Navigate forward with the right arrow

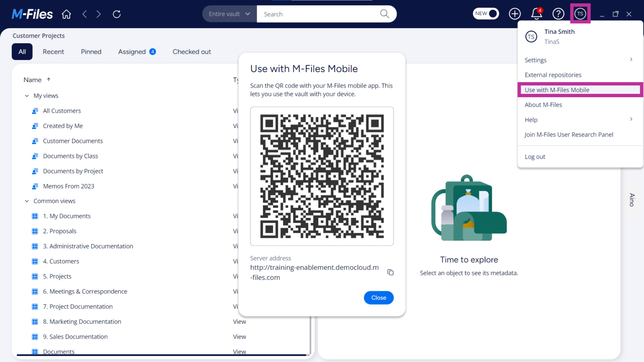pos(99,14)
